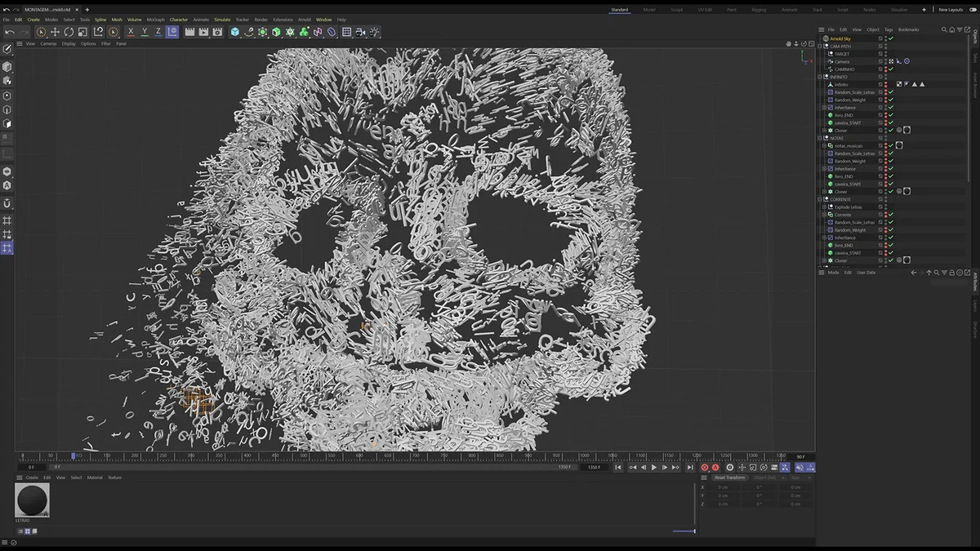Collapse the CAM-PATH group
Image resolution: width=980 pixels, height=551 pixels.
tap(820, 47)
